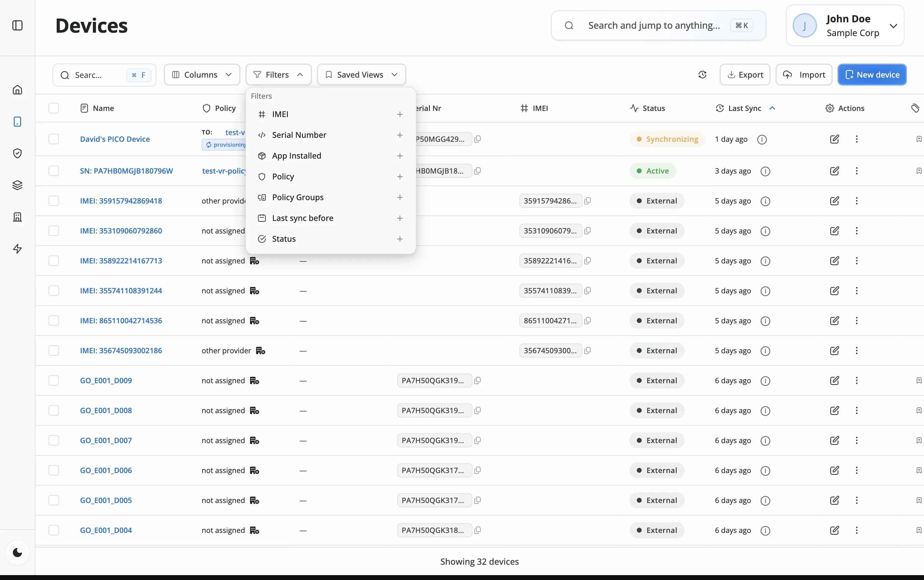Open the Saved Views dropdown
924x580 pixels.
coord(361,75)
